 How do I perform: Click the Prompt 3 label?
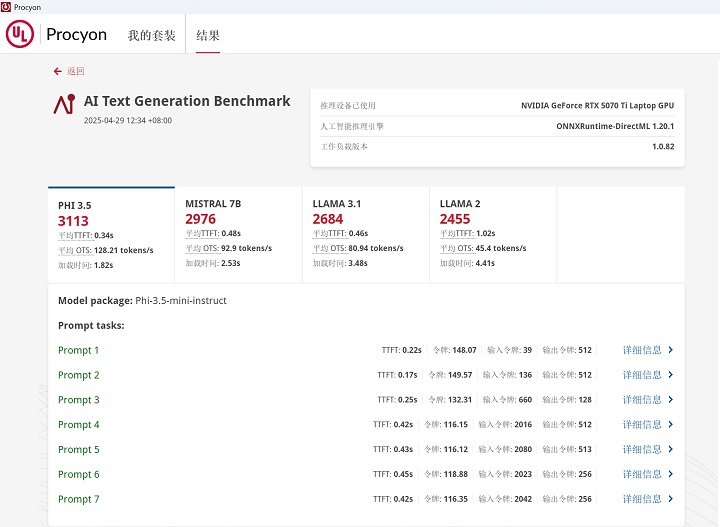click(79, 400)
